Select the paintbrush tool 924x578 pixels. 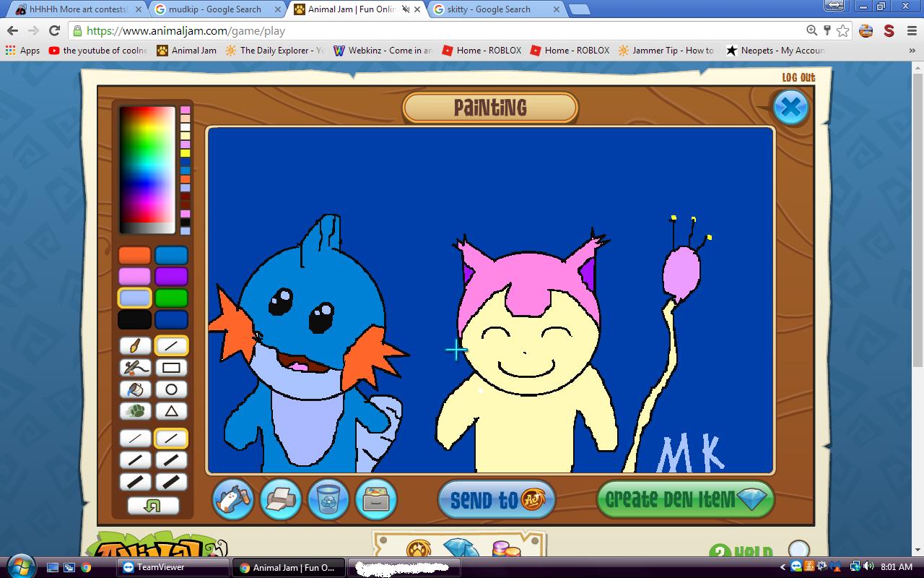point(135,346)
